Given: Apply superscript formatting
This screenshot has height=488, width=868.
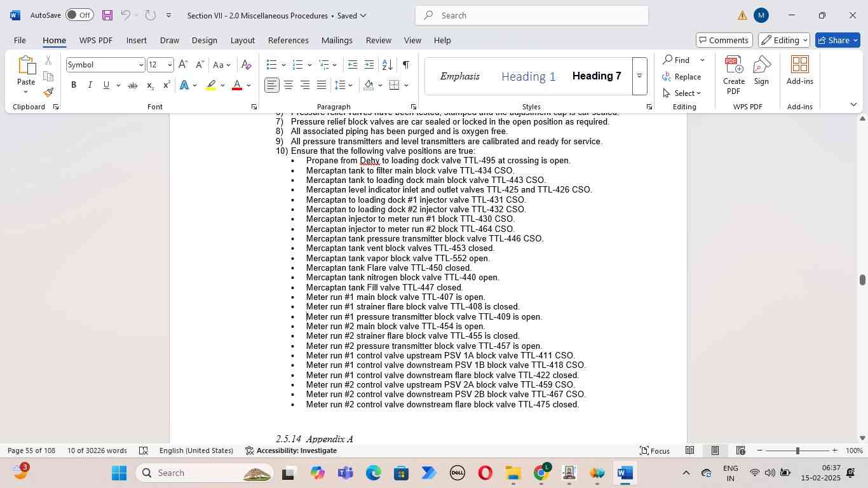Looking at the screenshot, I should pyautogui.click(x=166, y=85).
